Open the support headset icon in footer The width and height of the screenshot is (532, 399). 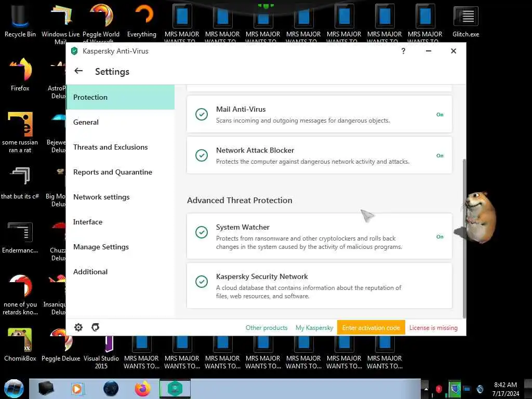(x=96, y=327)
